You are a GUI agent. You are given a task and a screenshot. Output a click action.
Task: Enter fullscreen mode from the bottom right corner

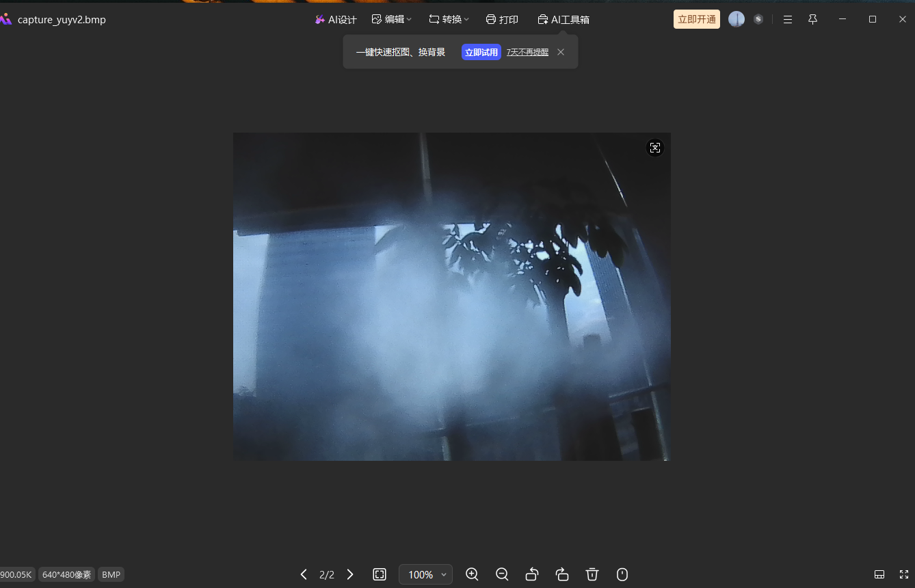coord(903,574)
